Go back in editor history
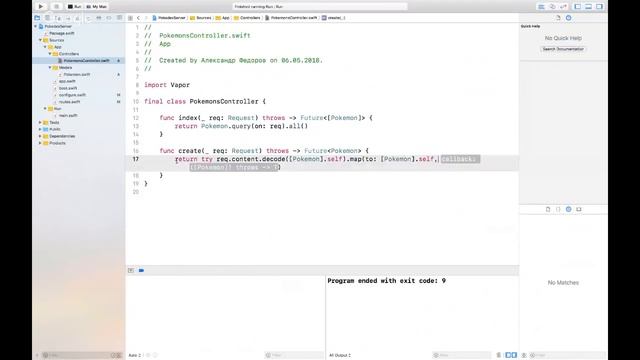This screenshot has width=640, height=360. tap(138, 18)
